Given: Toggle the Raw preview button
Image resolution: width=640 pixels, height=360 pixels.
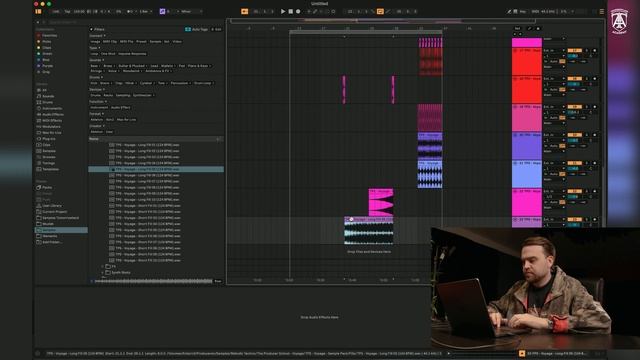Looking at the screenshot, I should click(x=218, y=281).
